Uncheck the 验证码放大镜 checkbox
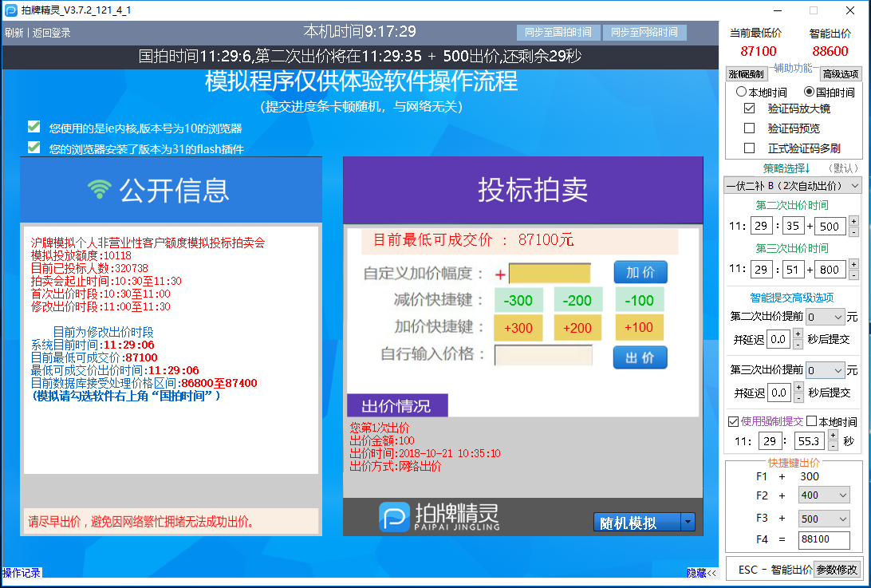871x588 pixels. [749, 109]
